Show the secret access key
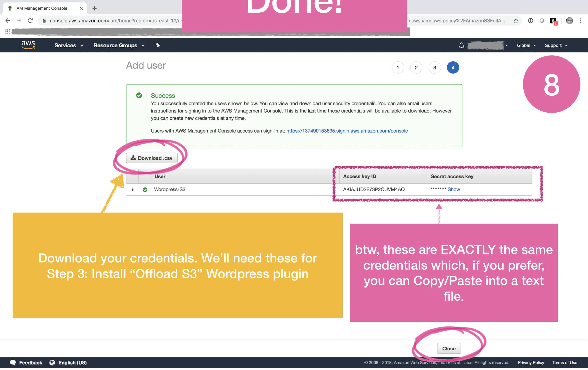This screenshot has height=370, width=588. click(454, 189)
